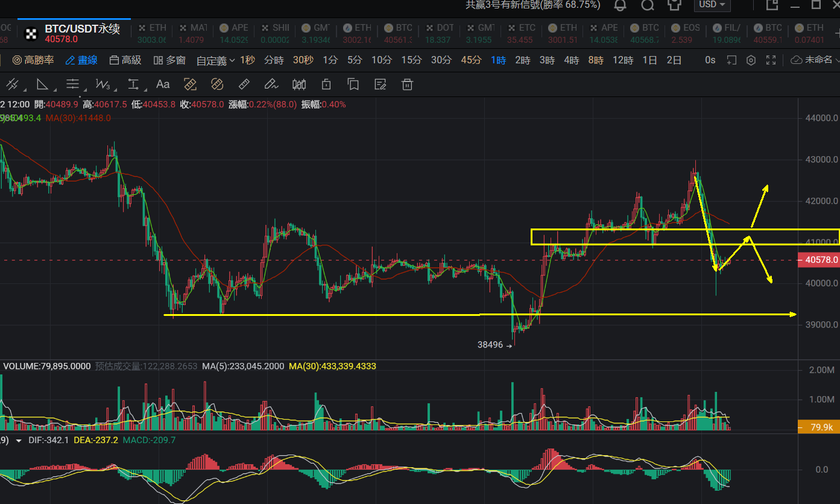The image size is (840, 504).
Task: Switch to the 1日 timeframe
Action: click(x=650, y=60)
